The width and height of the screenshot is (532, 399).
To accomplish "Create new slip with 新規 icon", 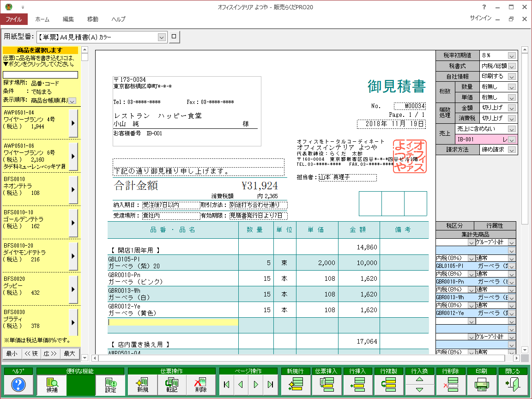I will coord(143,385).
